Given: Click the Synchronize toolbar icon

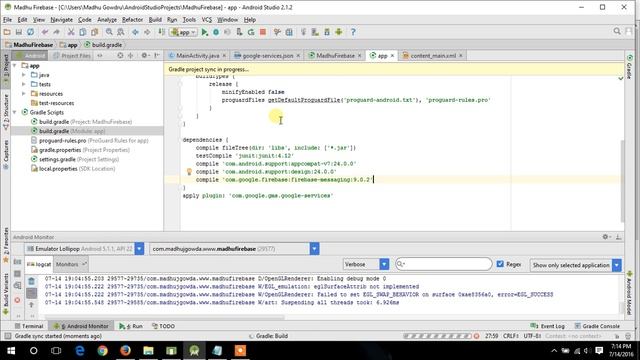Looking at the screenshot, I should (x=31, y=32).
